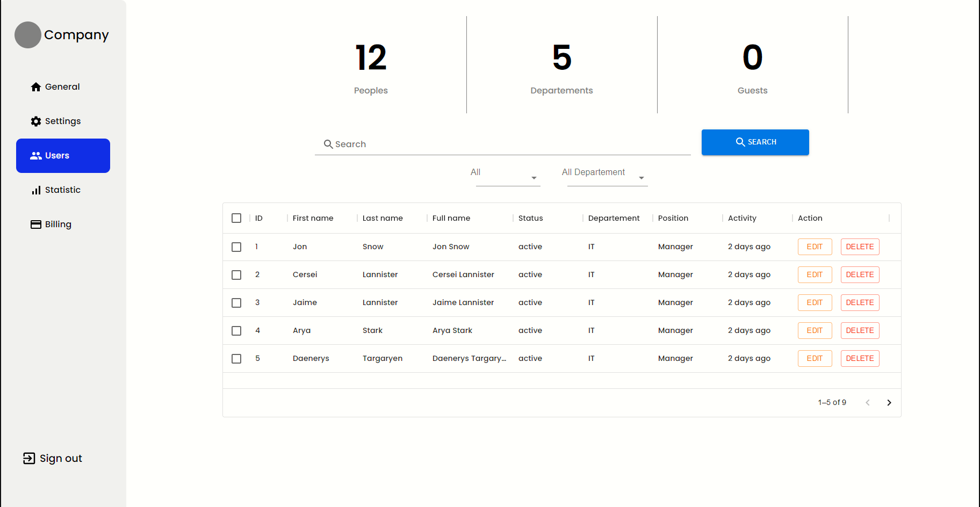Click the Sign out arrow icon

[29, 458]
